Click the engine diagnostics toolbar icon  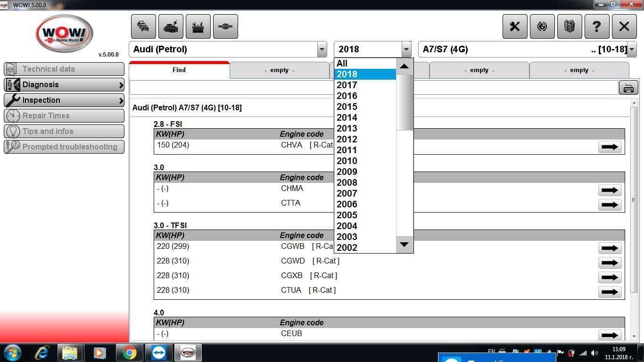click(171, 26)
